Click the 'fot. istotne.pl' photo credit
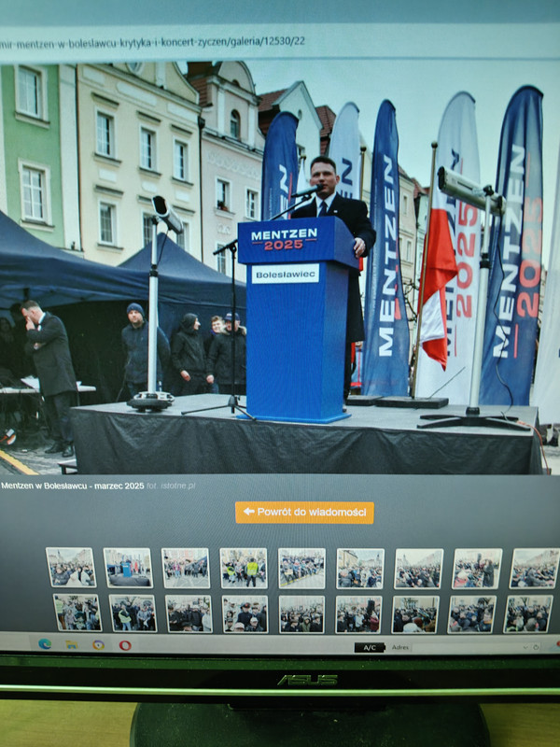 pyautogui.click(x=171, y=486)
